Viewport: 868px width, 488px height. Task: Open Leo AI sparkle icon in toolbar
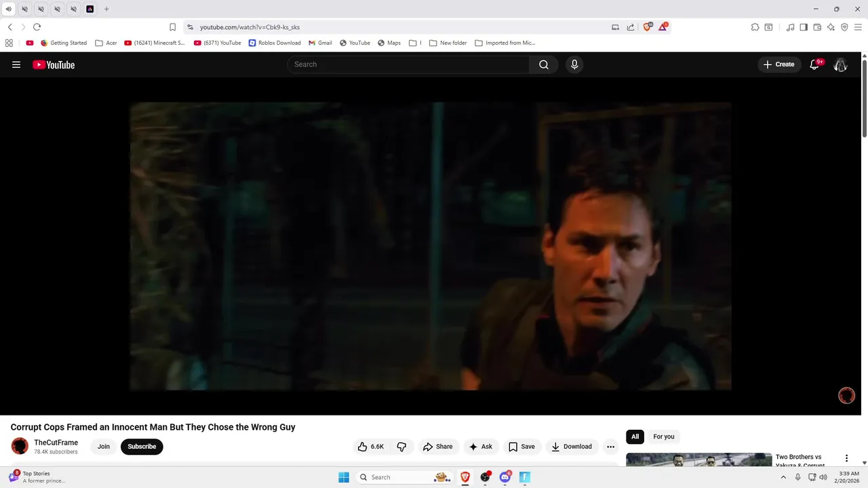tap(831, 27)
